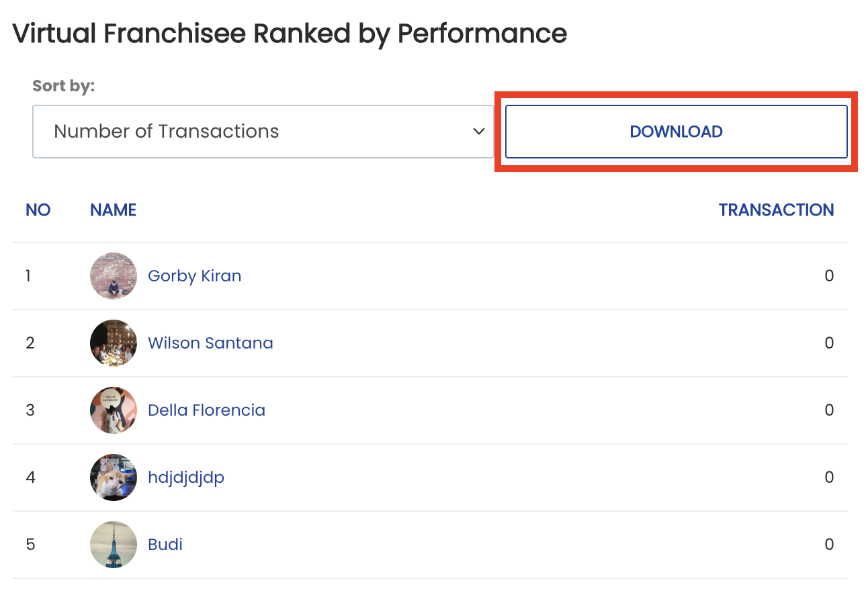Select hdjdjdjdp's cat avatar
Viewport: 868px width, 599px height.
[x=114, y=477]
